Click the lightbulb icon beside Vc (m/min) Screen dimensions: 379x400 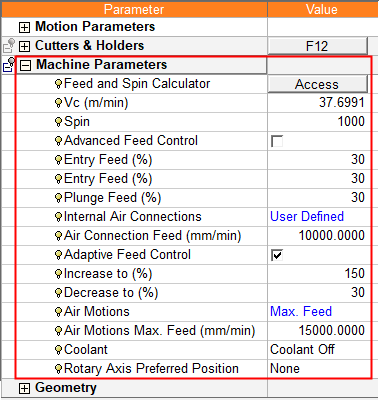59,103
